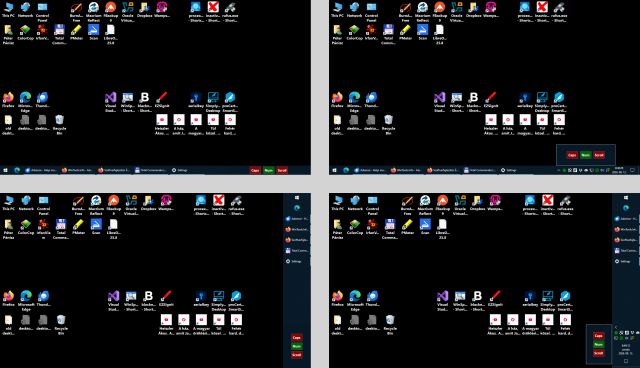Toggle Num in bottom-left vertical taskbar
The width and height of the screenshot is (640, 368).
pos(296,346)
